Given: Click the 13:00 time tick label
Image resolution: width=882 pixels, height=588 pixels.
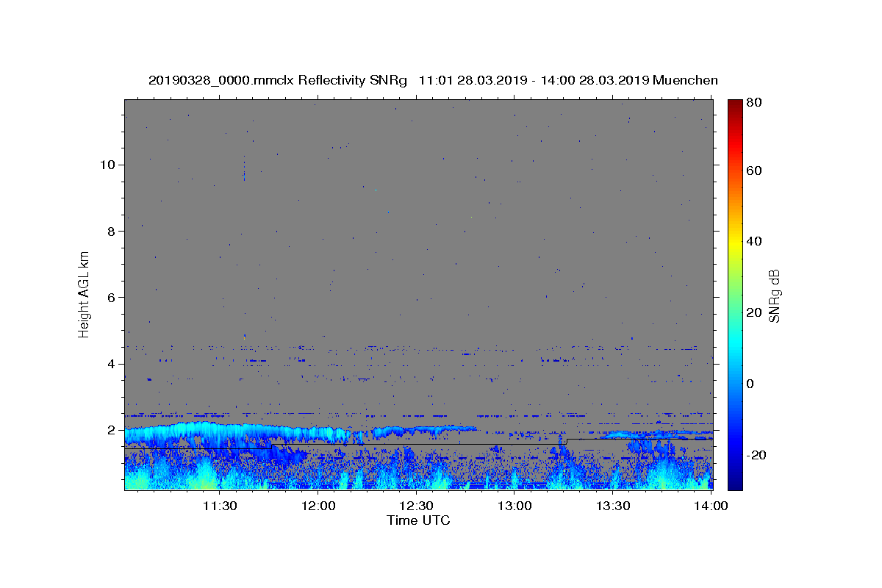Looking at the screenshot, I should pos(514,506).
